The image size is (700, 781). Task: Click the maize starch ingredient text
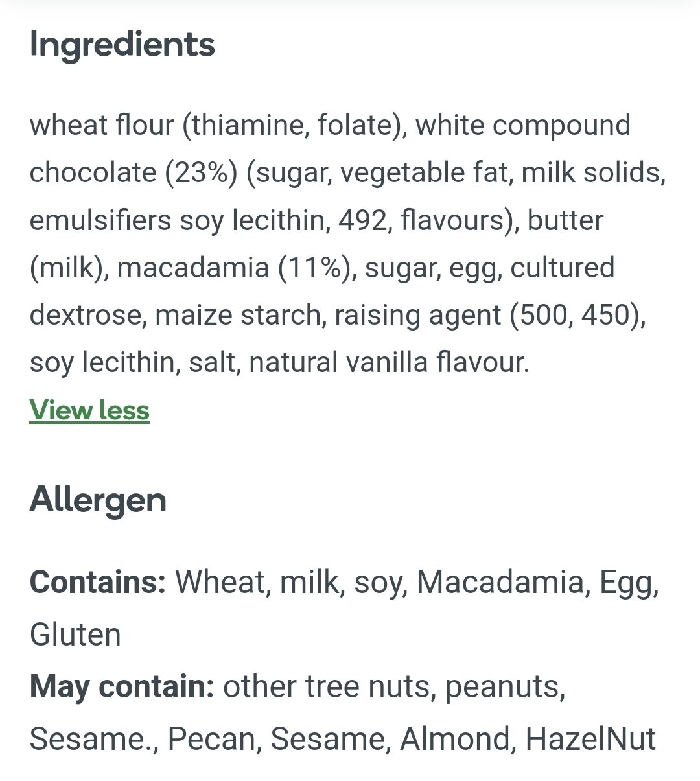click(x=239, y=315)
